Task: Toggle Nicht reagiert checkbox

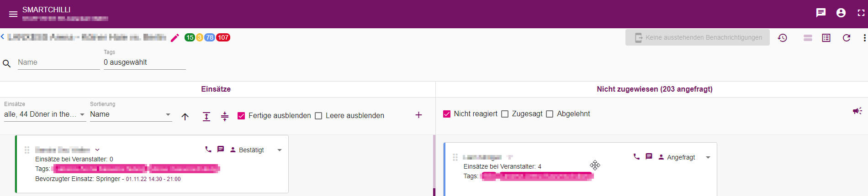Action: 447,114
